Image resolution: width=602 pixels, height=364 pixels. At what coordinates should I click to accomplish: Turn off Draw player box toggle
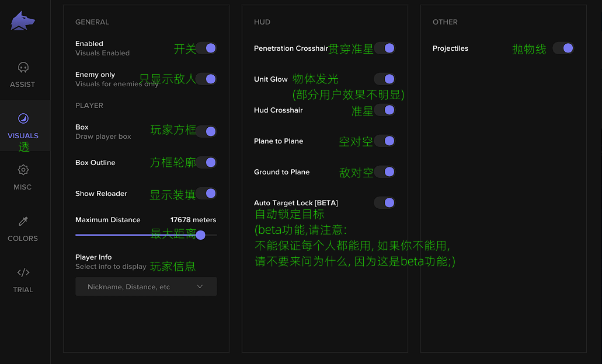(x=206, y=132)
